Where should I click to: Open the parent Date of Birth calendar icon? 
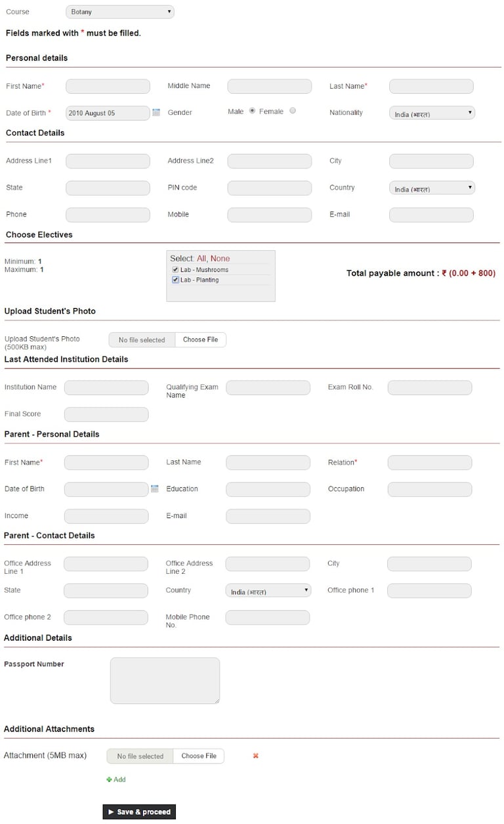(155, 489)
